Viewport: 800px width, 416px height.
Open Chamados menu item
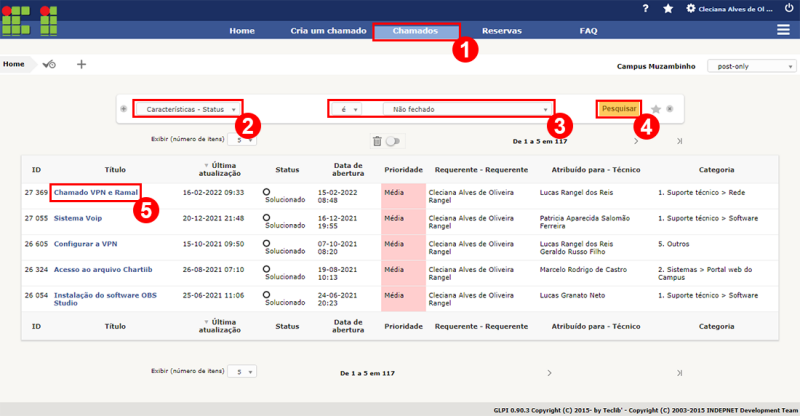pos(415,31)
